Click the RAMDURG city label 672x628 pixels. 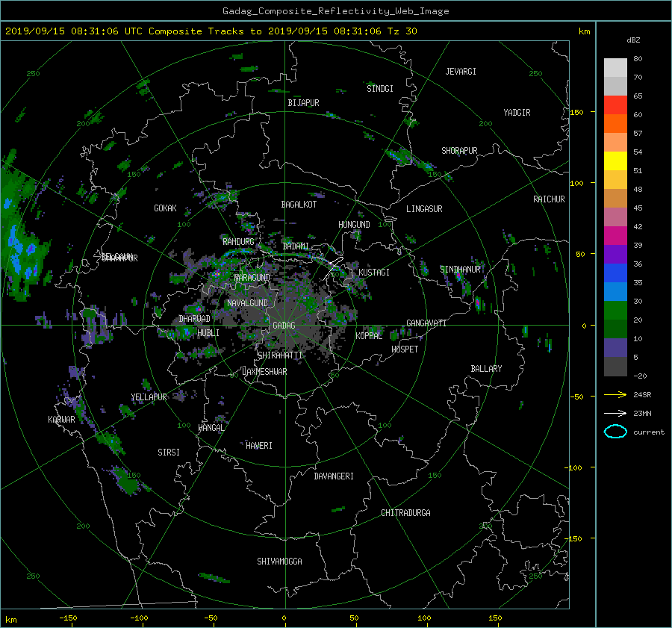tap(238, 242)
